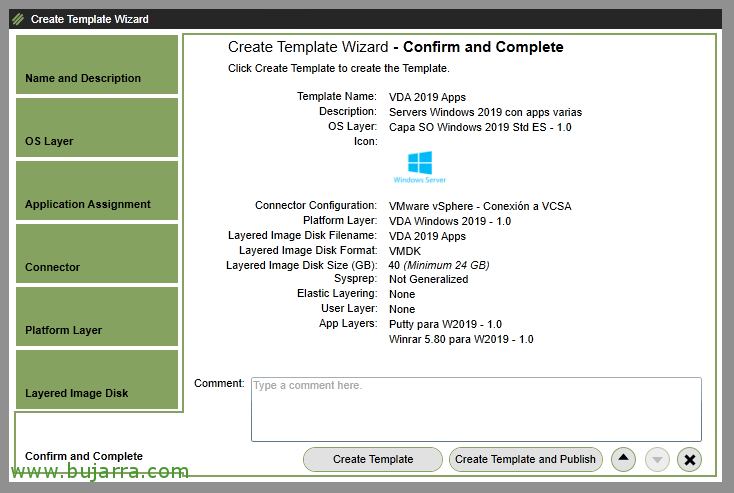734x493 pixels.
Task: Focus the Comment text box
Action: pos(476,409)
